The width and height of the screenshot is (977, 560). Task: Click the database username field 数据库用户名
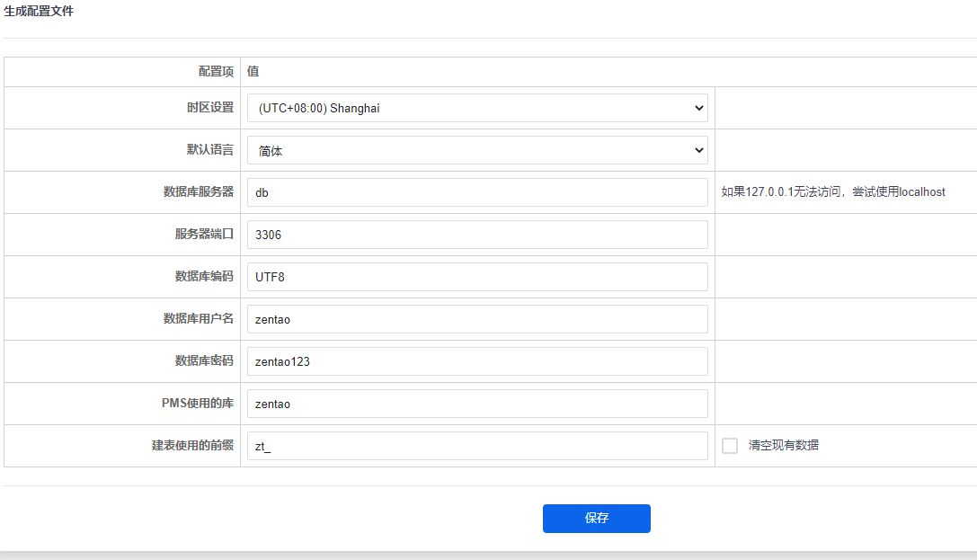pos(477,320)
